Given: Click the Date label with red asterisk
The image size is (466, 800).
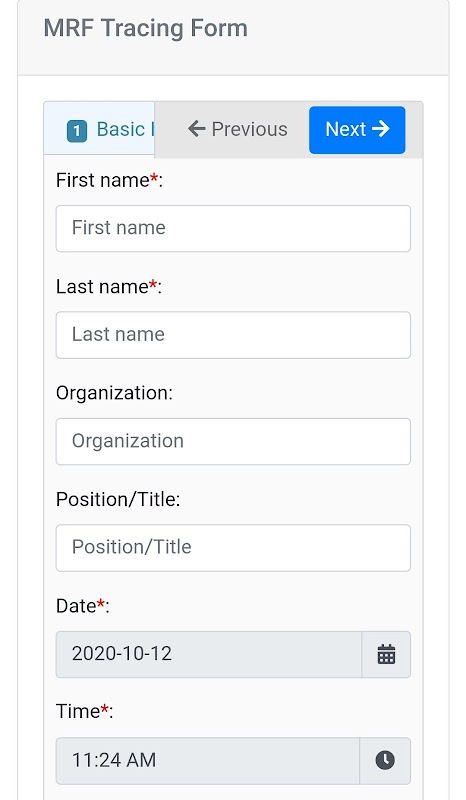Looking at the screenshot, I should (83, 606).
